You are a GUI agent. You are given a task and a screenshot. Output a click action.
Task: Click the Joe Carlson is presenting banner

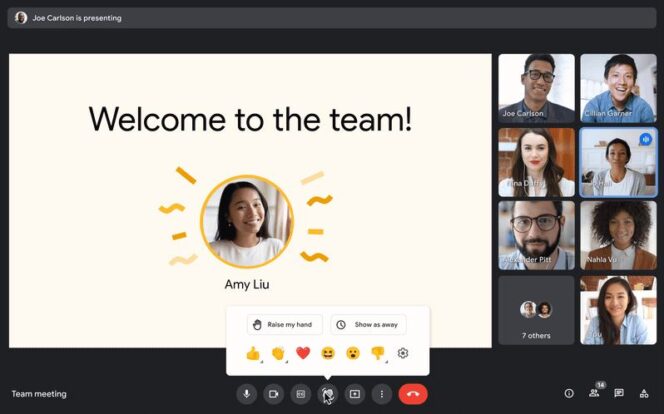click(332, 18)
